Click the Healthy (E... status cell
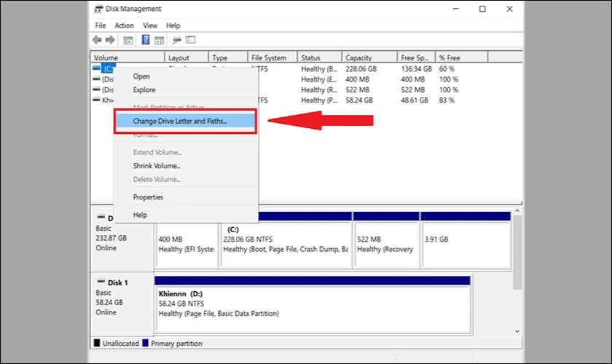The height and width of the screenshot is (364, 612). [x=319, y=79]
